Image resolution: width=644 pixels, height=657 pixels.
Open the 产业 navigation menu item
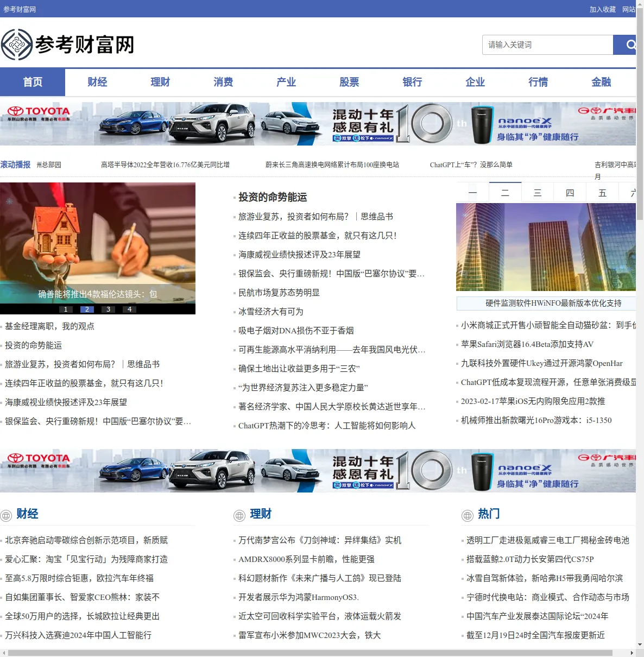coord(286,82)
